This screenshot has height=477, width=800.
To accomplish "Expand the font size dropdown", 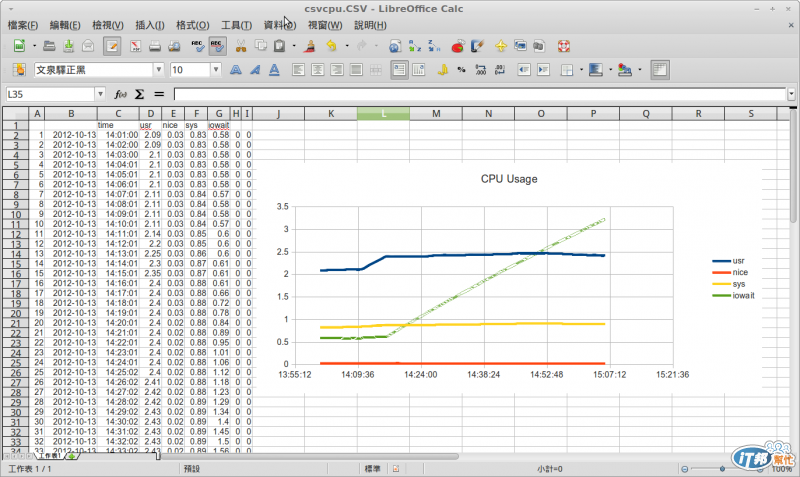I will click(216, 70).
